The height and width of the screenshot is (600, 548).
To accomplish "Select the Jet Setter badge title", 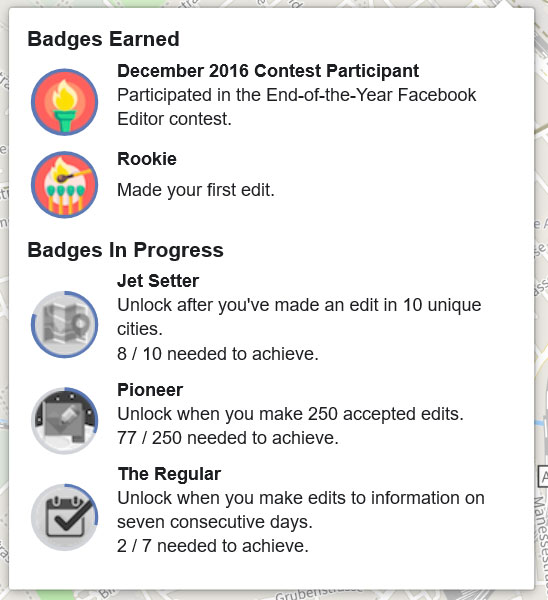I will [x=158, y=281].
